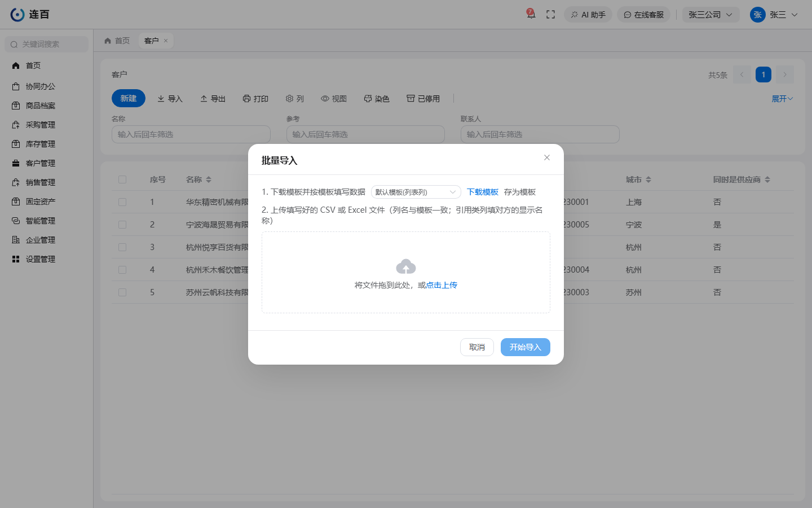
Task: Click the notification bell icon
Action: pyautogui.click(x=531, y=14)
